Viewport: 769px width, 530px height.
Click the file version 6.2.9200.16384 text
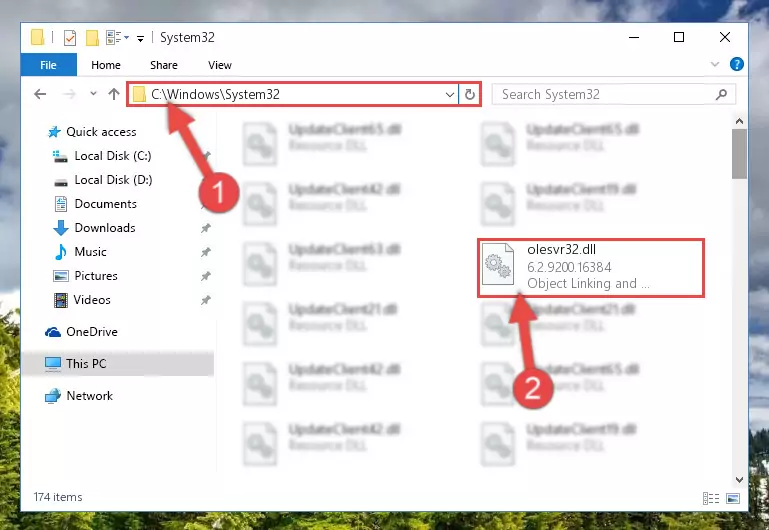click(569, 267)
